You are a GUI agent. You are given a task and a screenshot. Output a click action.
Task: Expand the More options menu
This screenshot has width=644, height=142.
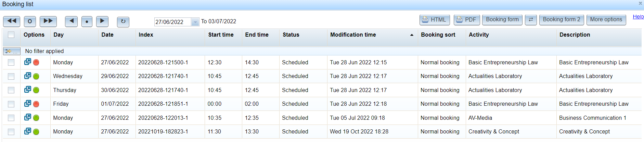[606, 20]
